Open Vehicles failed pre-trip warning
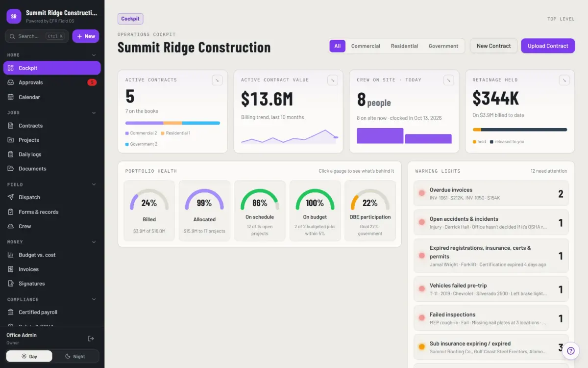This screenshot has height=368, width=588. coord(491,289)
